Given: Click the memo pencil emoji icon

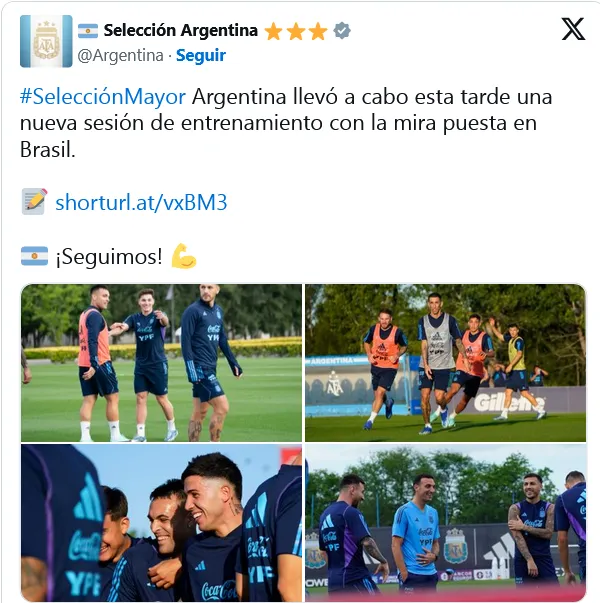Looking at the screenshot, I should click(34, 202).
